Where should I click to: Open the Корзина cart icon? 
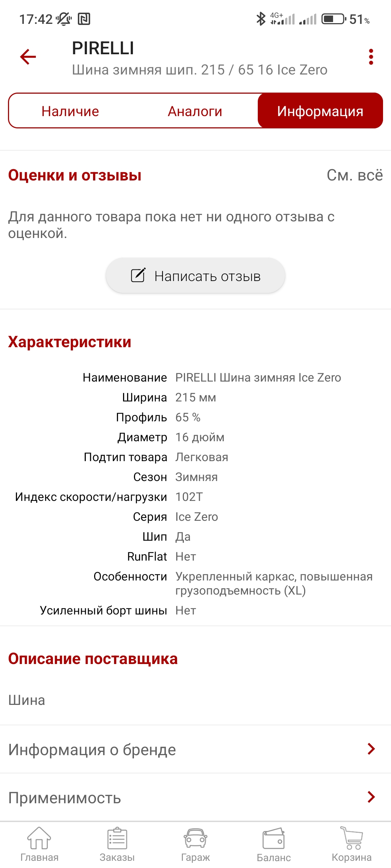[352, 838]
